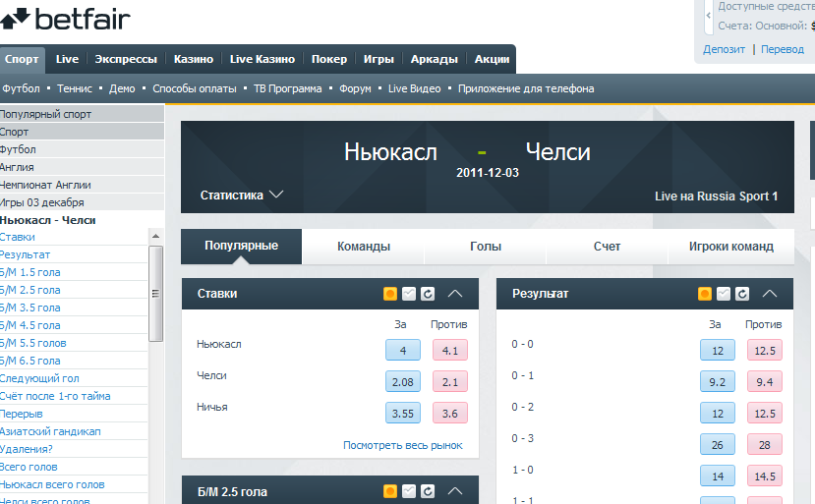This screenshot has height=504, width=815.
Task: Collapse the Ставки panel
Action: click(455, 294)
